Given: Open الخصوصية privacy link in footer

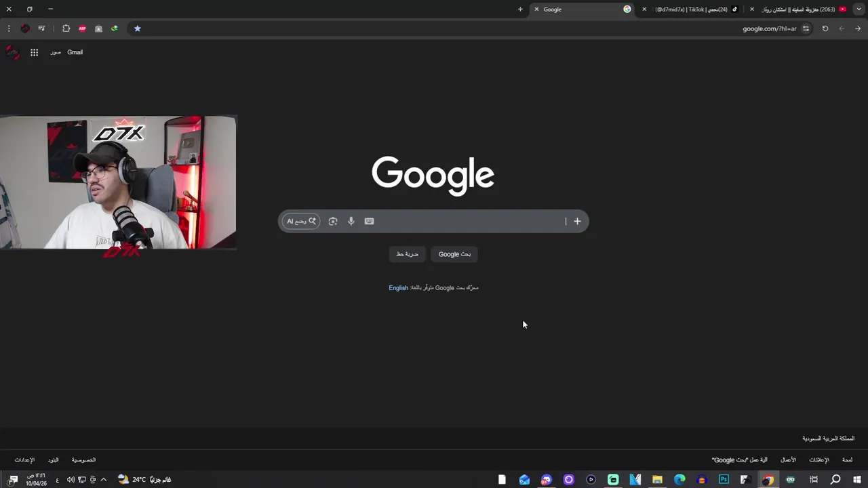Looking at the screenshot, I should 83,460.
